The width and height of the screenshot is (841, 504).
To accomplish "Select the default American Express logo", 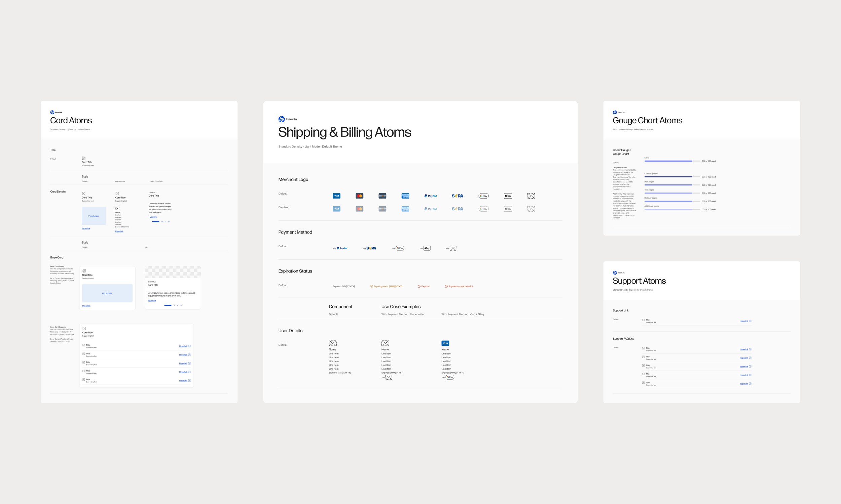I will point(405,196).
